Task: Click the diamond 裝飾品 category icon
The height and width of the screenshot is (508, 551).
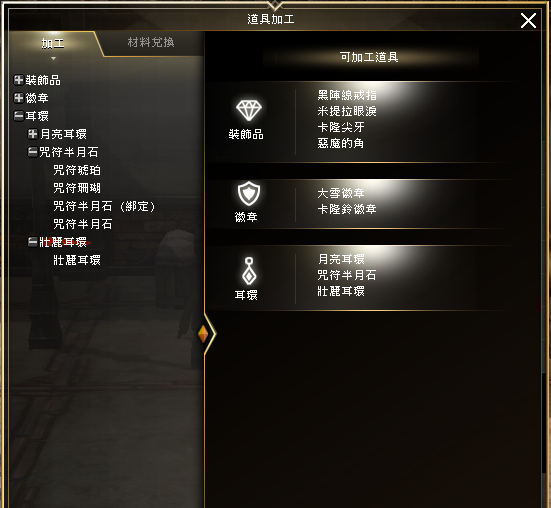Action: [249, 110]
